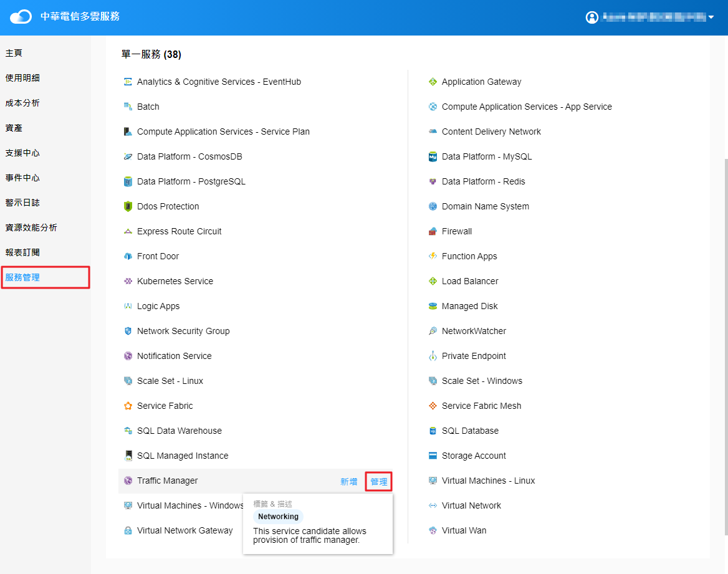Click the Redis icon
The height and width of the screenshot is (574, 728).
(433, 181)
